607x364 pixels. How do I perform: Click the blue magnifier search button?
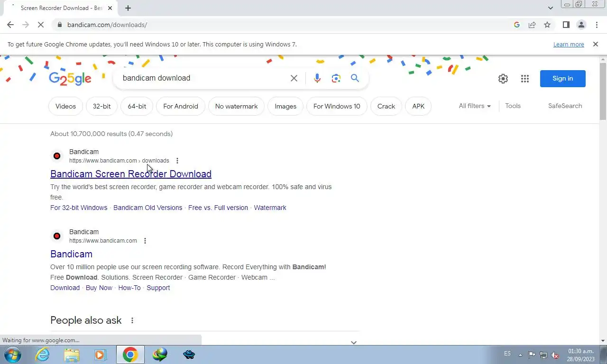[x=355, y=78]
